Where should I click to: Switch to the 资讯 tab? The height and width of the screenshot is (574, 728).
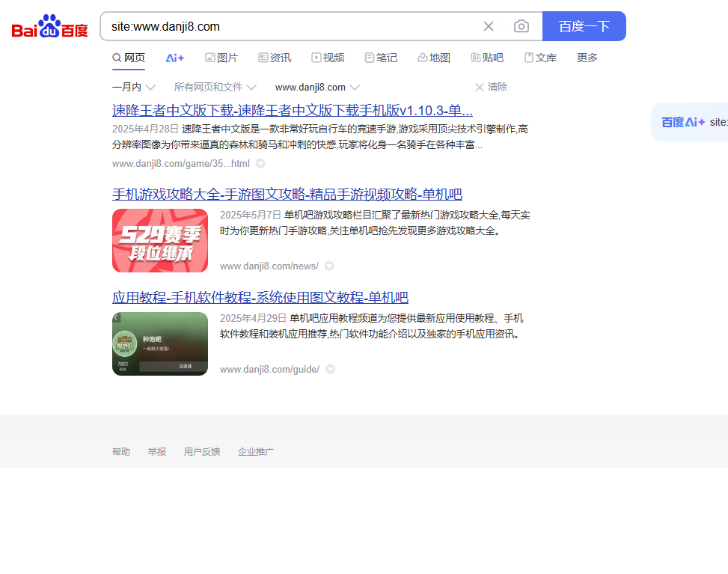(x=275, y=58)
